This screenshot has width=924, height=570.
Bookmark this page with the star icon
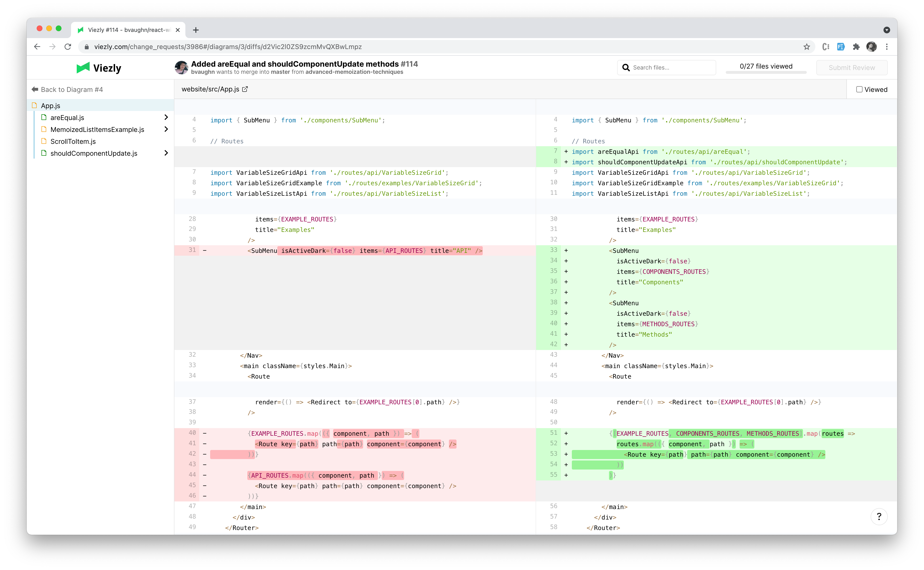[807, 47]
